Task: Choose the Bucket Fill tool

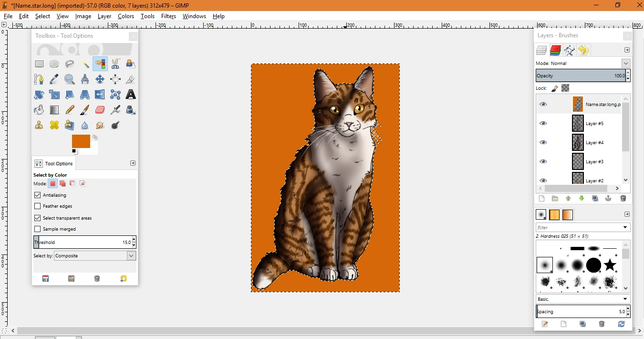Action: [39, 110]
